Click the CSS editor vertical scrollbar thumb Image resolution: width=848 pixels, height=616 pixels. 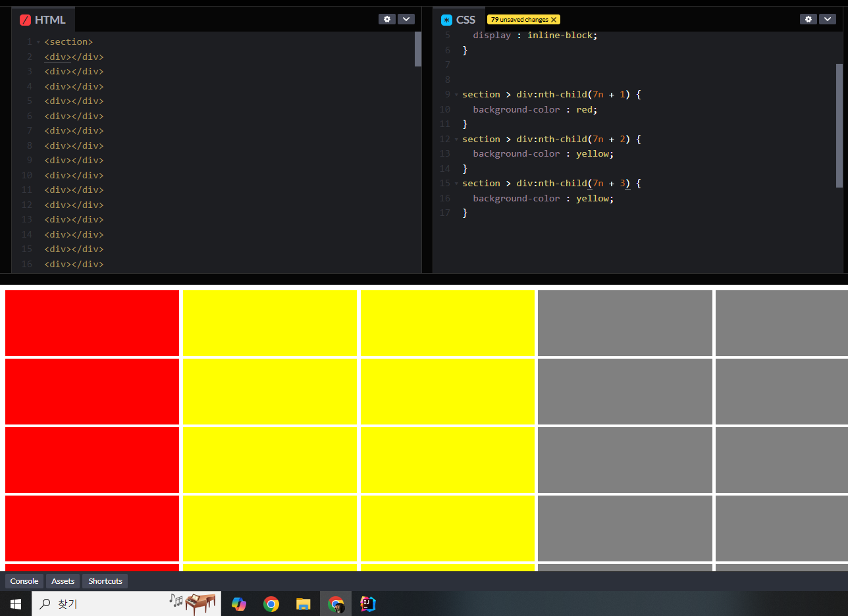click(839, 125)
